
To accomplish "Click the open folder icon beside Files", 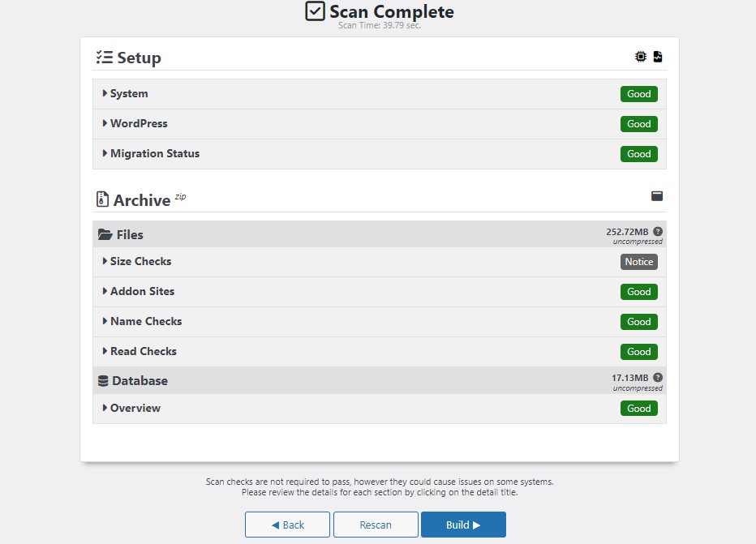I will 105,234.
